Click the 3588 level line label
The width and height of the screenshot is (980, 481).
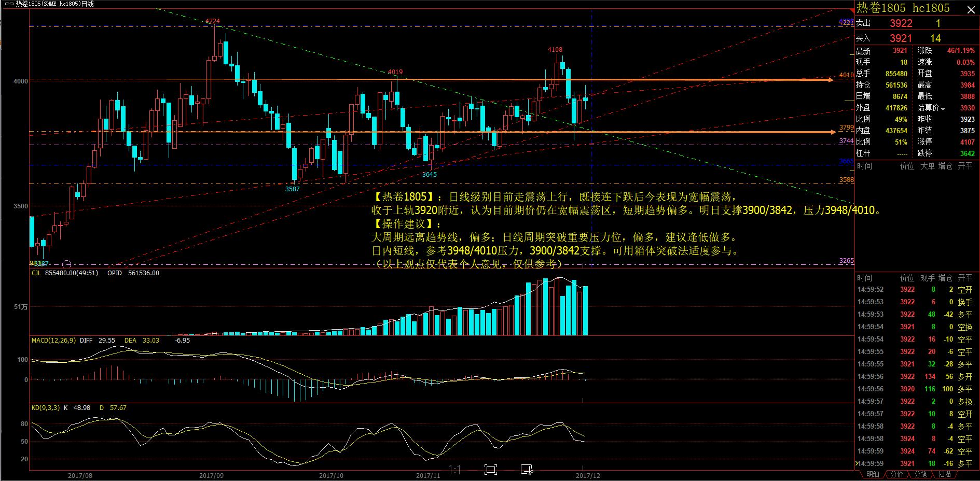tap(846, 180)
